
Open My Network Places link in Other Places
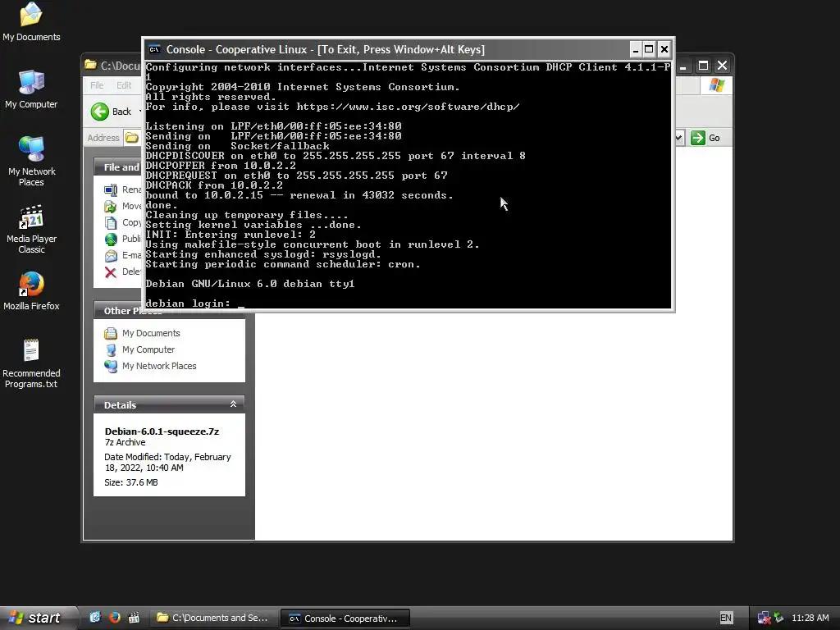159,366
